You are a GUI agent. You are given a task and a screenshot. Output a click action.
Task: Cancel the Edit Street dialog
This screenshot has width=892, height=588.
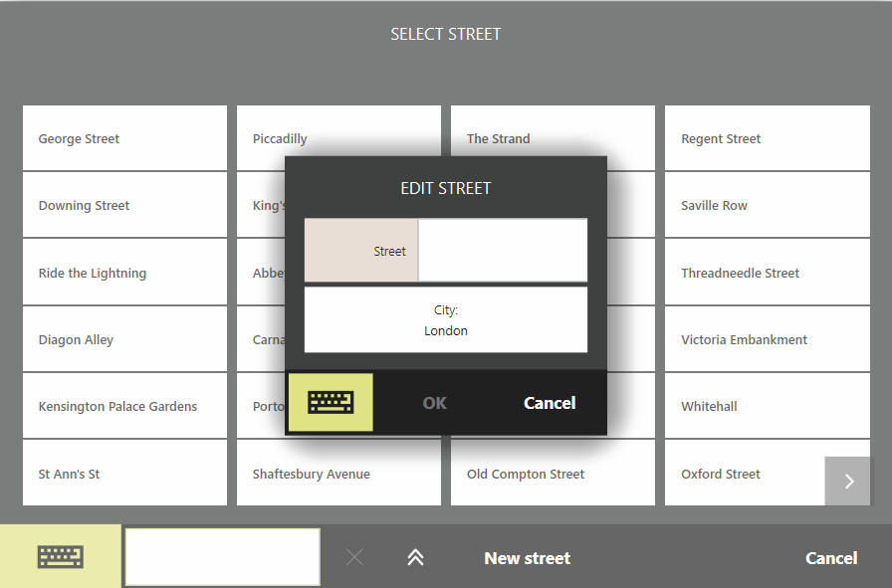(550, 403)
